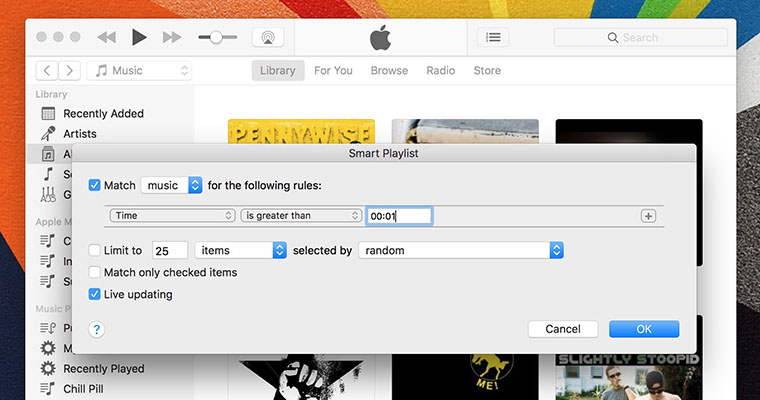760x400 pixels.
Task: Click the first Music Playlists playlist icon
Action: 48,328
